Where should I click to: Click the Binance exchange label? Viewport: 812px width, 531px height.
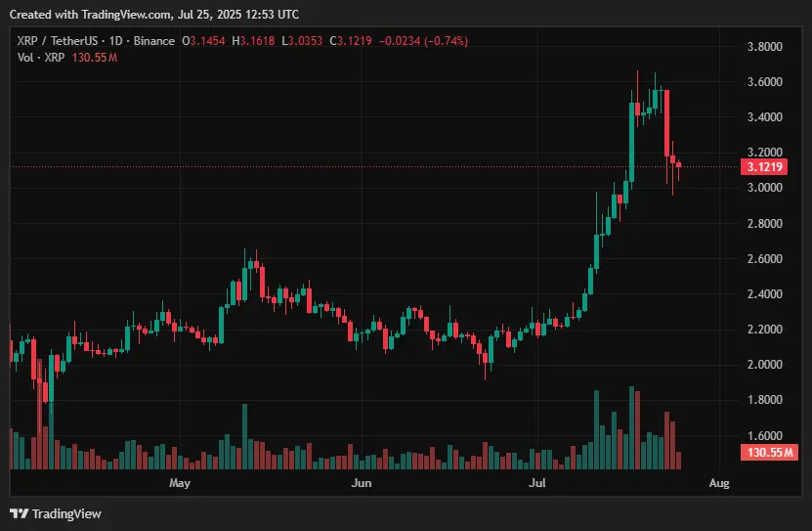pos(153,41)
